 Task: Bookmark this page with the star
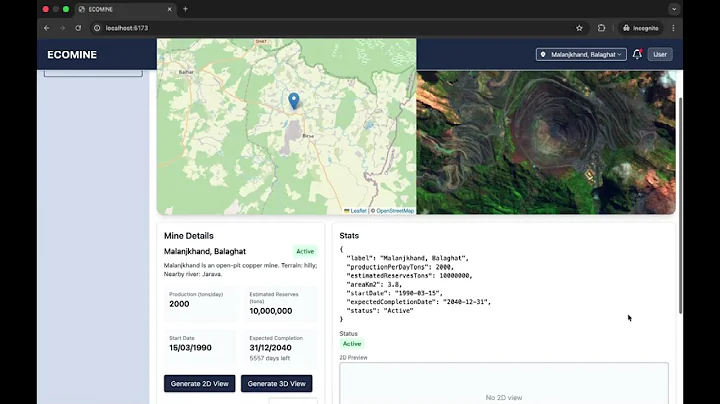point(579,28)
